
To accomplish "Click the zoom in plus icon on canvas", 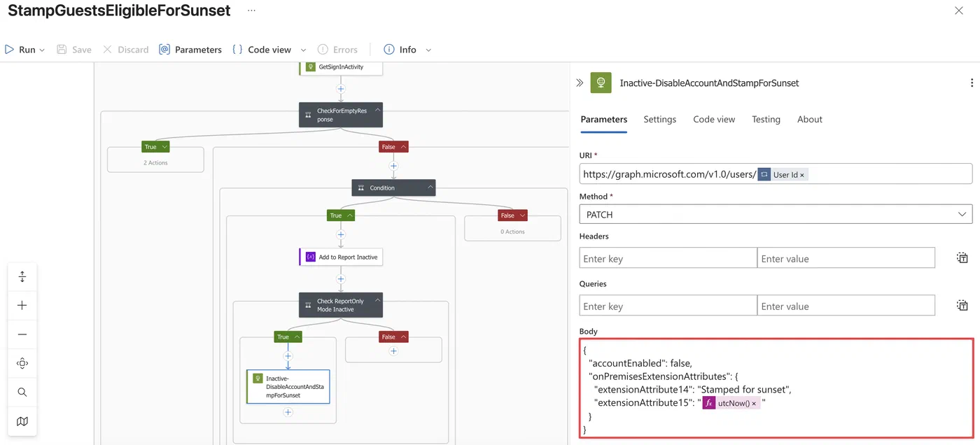I will tap(22, 306).
